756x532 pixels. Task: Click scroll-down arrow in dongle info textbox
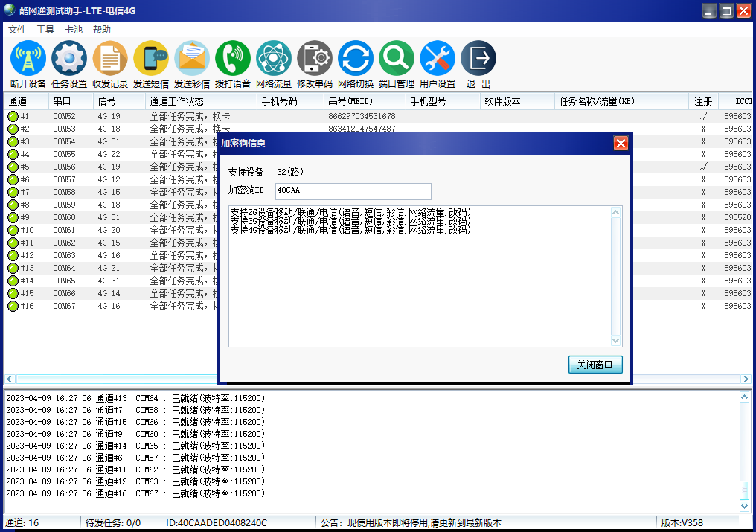(x=615, y=341)
